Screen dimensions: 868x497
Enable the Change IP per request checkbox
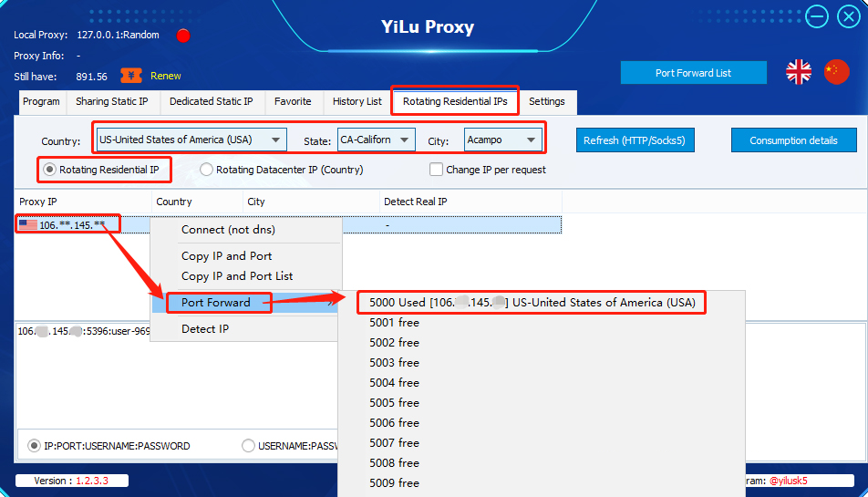pyautogui.click(x=436, y=170)
